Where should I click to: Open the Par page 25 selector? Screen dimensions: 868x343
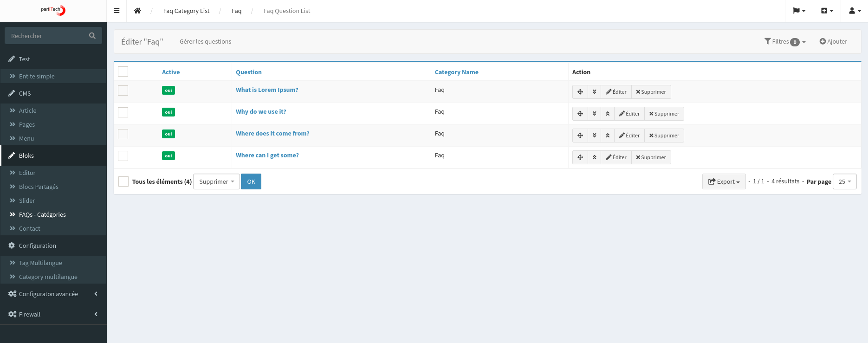[x=845, y=181]
